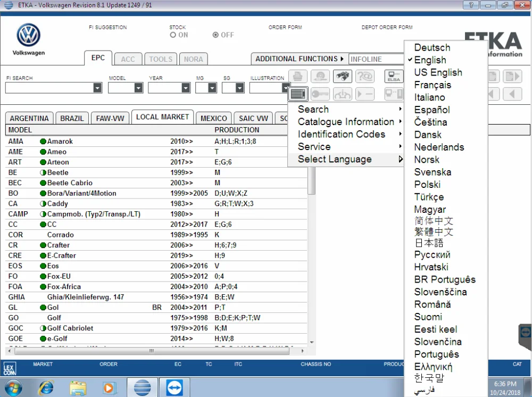Image resolution: width=532 pixels, height=397 pixels.
Task: Switch to the ACC tab
Action: 128,59
